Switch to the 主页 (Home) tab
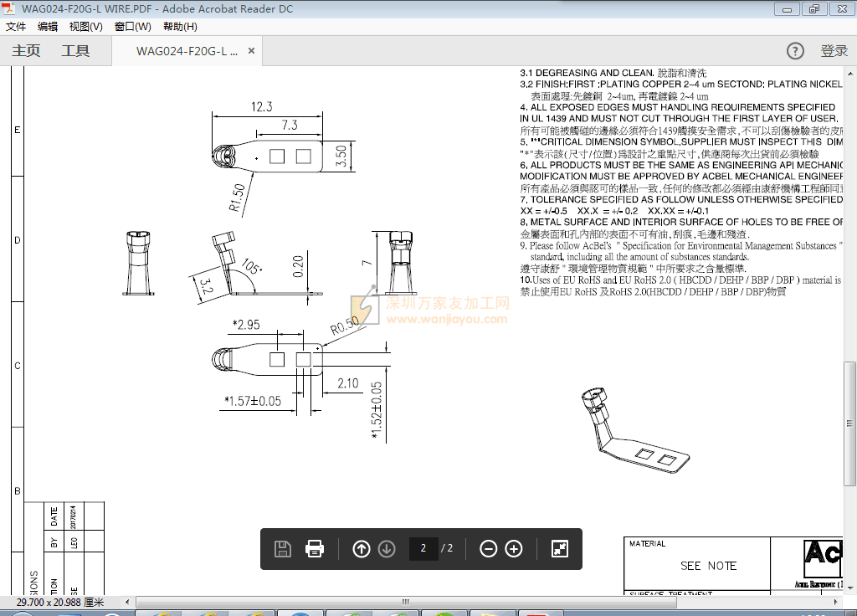Screen dimensions: 857x616 (x=26, y=51)
